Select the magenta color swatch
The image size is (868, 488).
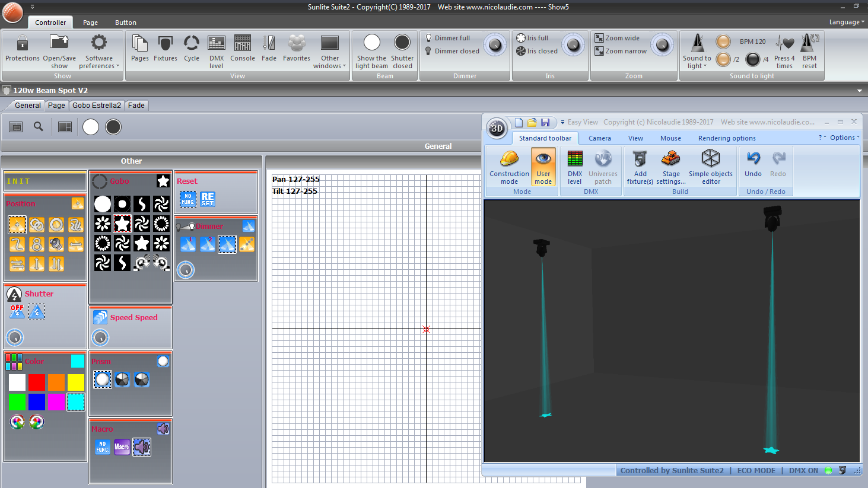click(56, 402)
